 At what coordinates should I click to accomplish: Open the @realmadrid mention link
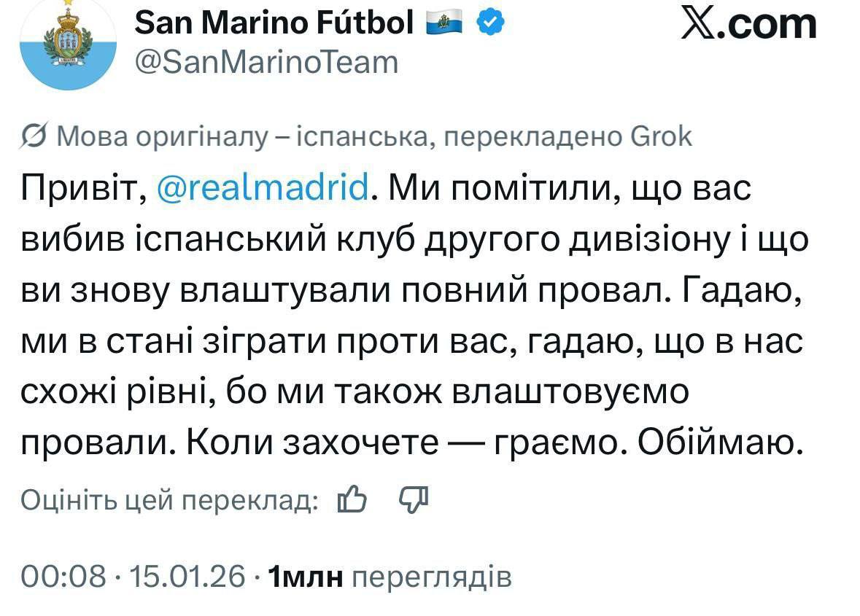pos(263,190)
